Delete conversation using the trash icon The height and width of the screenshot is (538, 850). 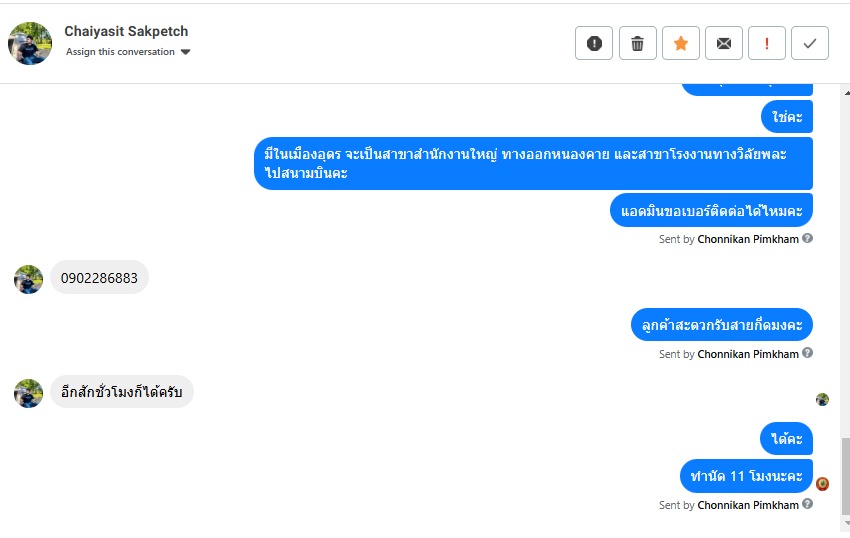pos(637,43)
